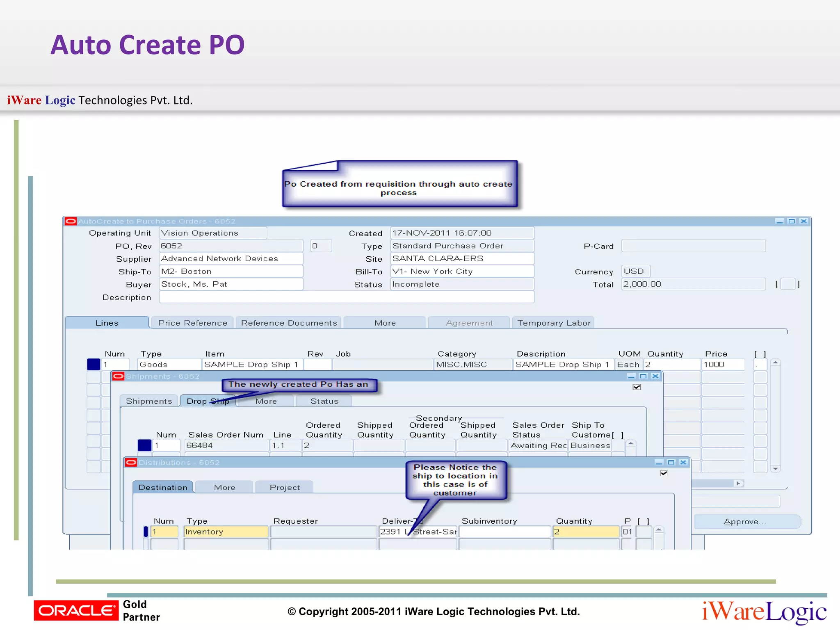840x630 pixels.
Task: Select shipment row 1 via its blue row indicator
Action: click(144, 445)
